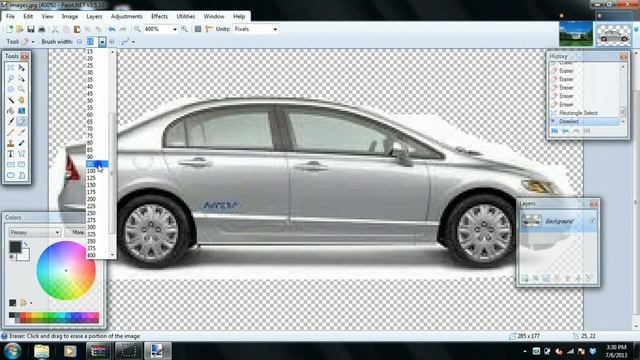Open the File menu
The image size is (640, 360).
(10, 16)
